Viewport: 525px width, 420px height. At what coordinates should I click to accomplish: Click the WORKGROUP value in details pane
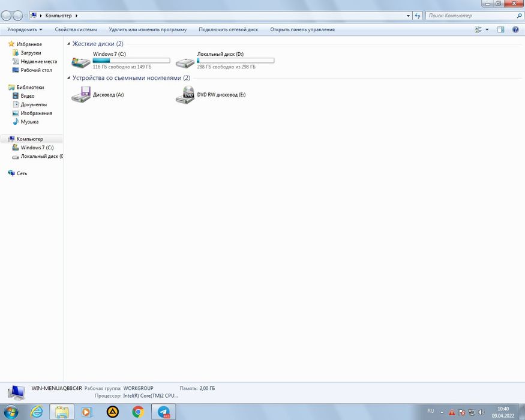(138, 388)
